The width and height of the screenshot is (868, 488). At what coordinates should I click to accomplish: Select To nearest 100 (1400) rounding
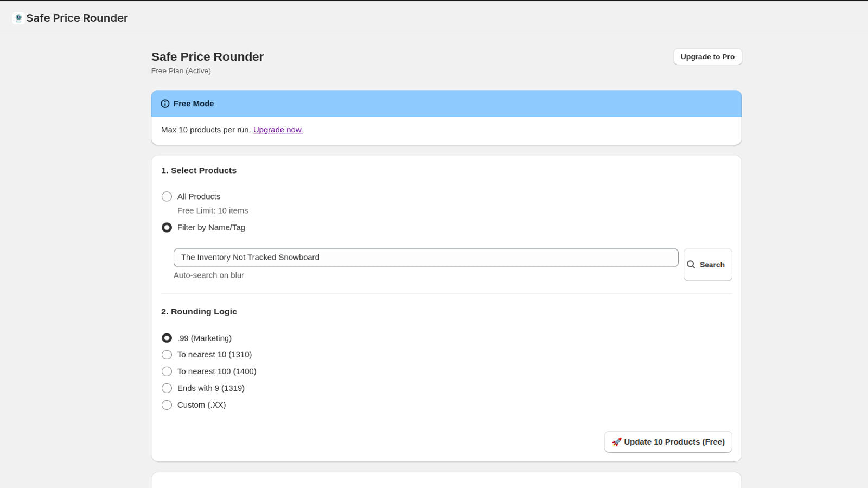167,371
